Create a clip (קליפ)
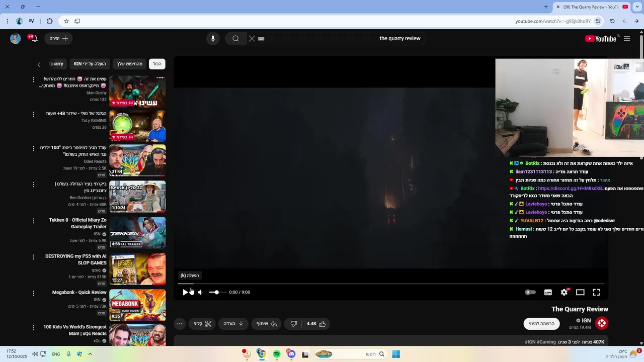 (202, 324)
